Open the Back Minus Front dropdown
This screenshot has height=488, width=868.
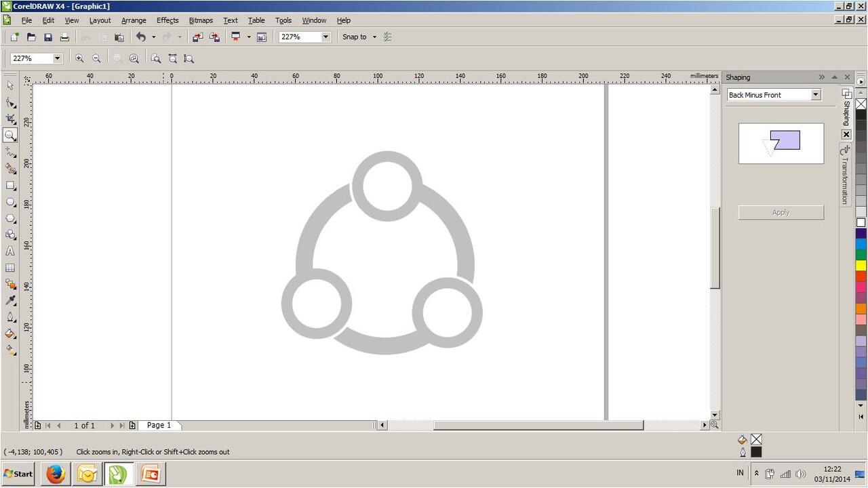point(816,95)
